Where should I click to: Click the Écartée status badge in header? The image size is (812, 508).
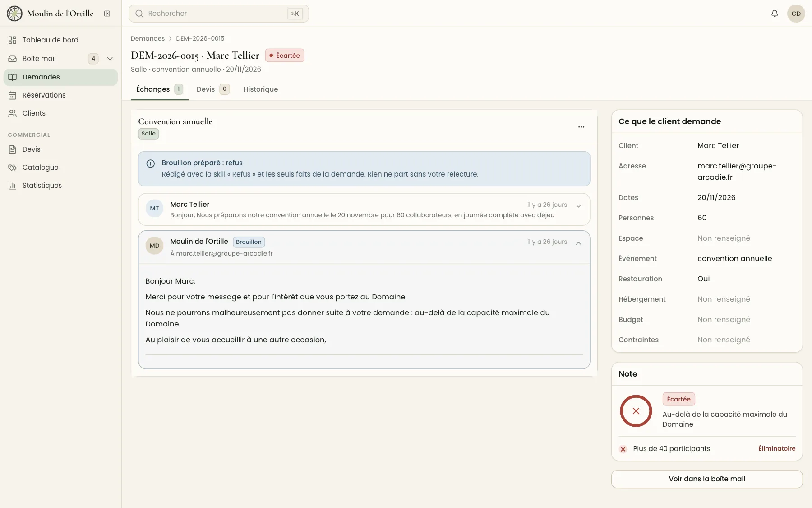[x=285, y=56]
